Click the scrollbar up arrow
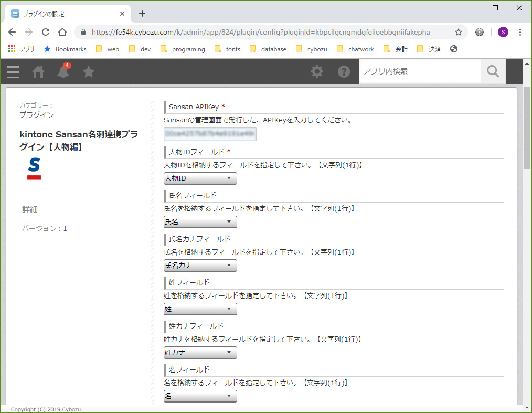This screenshot has width=532, height=413. (527, 63)
